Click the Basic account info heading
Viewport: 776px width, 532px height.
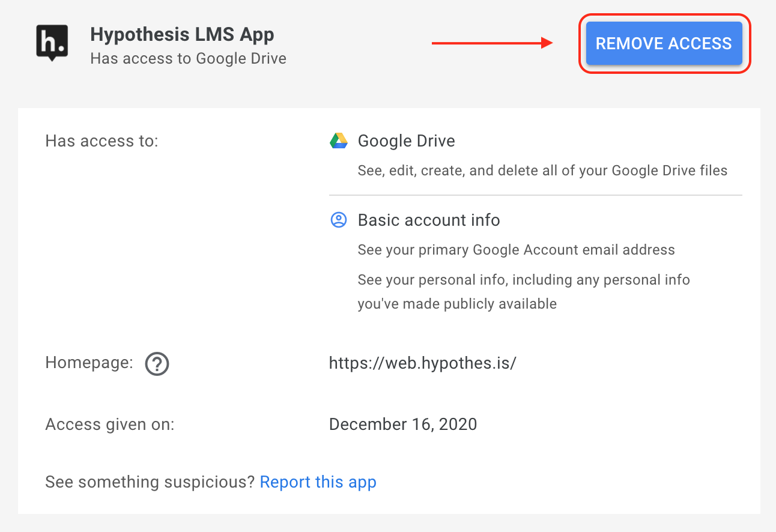pos(429,220)
